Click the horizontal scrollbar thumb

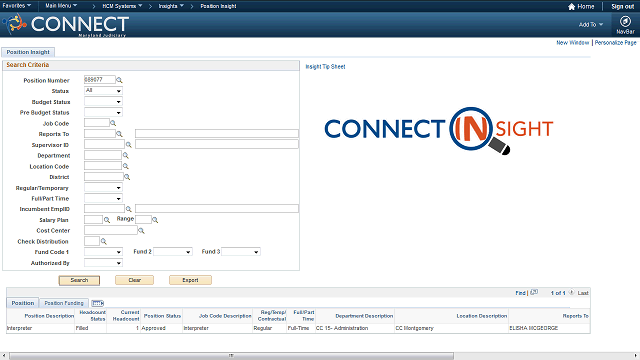pos(231,356)
